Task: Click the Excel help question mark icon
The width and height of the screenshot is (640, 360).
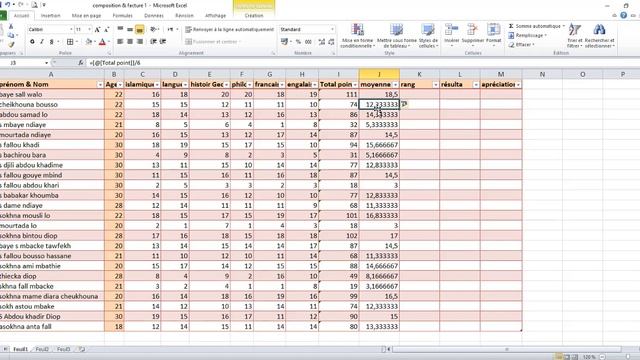Action: click(x=623, y=16)
